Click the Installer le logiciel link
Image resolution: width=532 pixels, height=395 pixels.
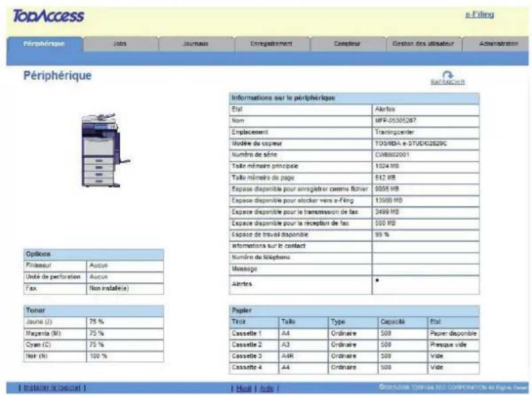pos(52,388)
